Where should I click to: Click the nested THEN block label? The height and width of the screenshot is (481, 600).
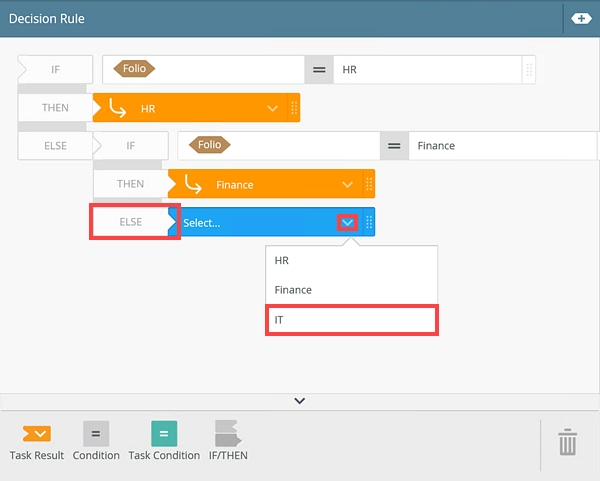tap(131, 184)
